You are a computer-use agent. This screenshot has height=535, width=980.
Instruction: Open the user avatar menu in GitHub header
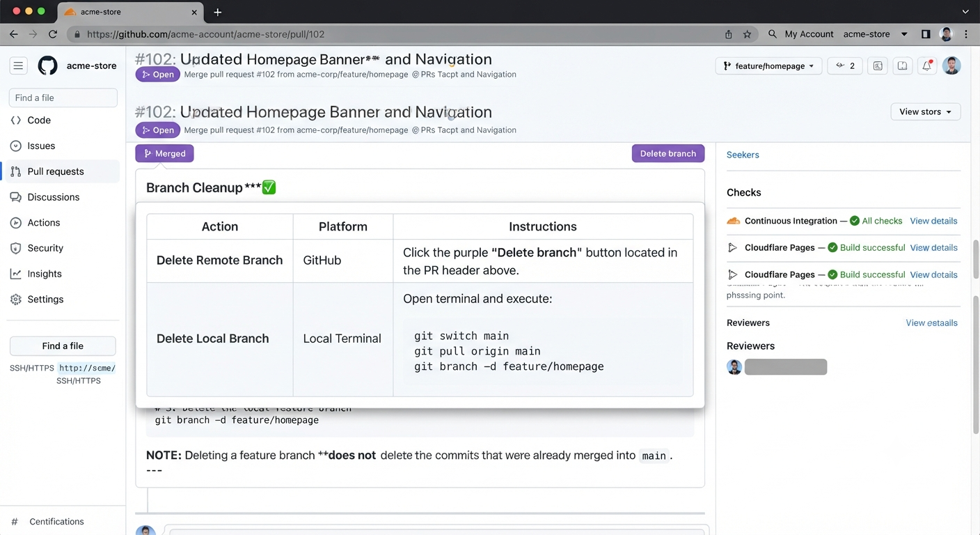(951, 65)
